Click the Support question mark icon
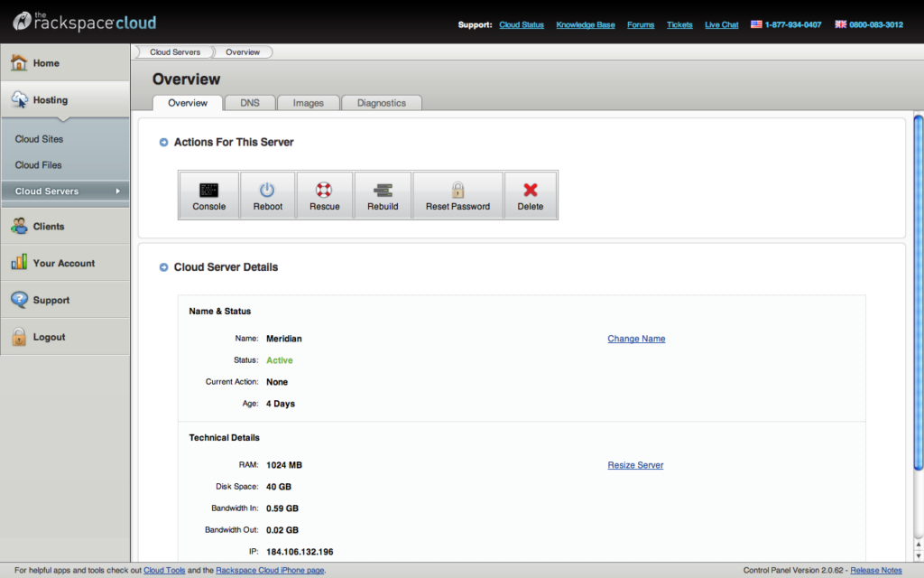 click(19, 300)
